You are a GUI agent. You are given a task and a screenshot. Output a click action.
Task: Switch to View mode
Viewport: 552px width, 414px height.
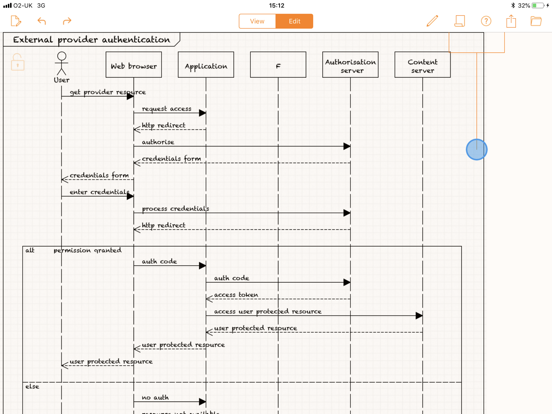click(257, 21)
